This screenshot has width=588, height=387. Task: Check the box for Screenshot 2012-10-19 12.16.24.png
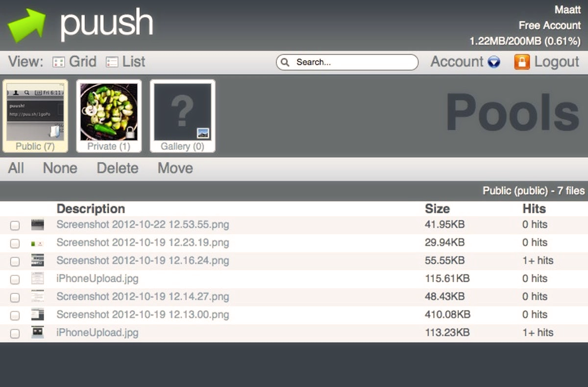pyautogui.click(x=15, y=261)
